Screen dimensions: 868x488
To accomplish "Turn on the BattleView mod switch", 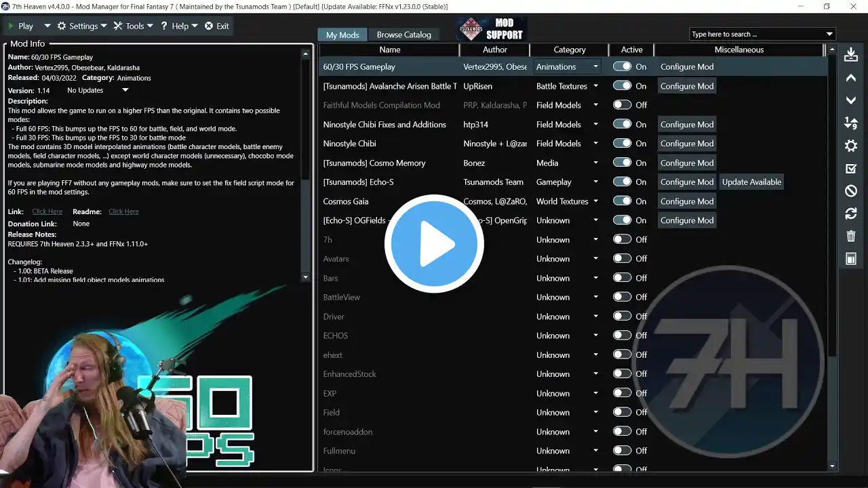I will 622,297.
